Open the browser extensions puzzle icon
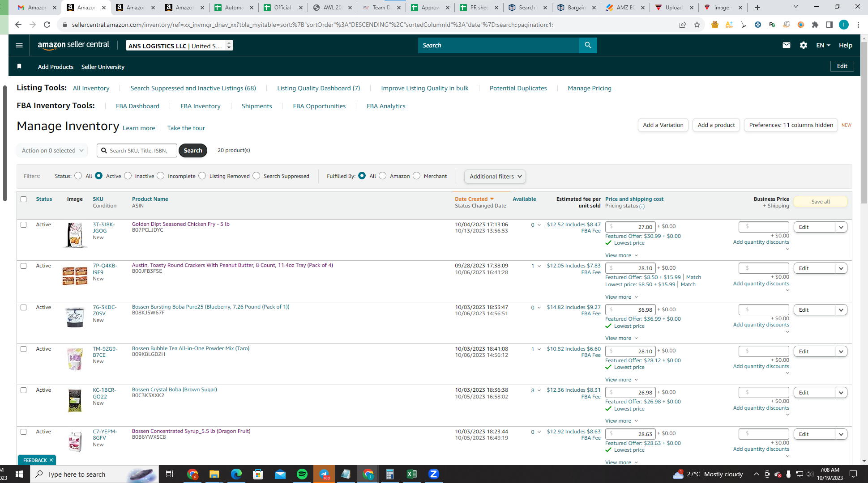 (815, 25)
